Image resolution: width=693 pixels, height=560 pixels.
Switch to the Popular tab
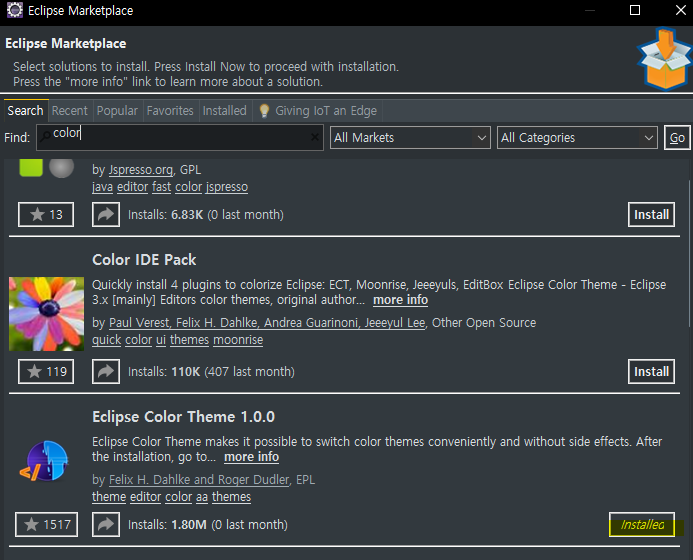tap(117, 110)
